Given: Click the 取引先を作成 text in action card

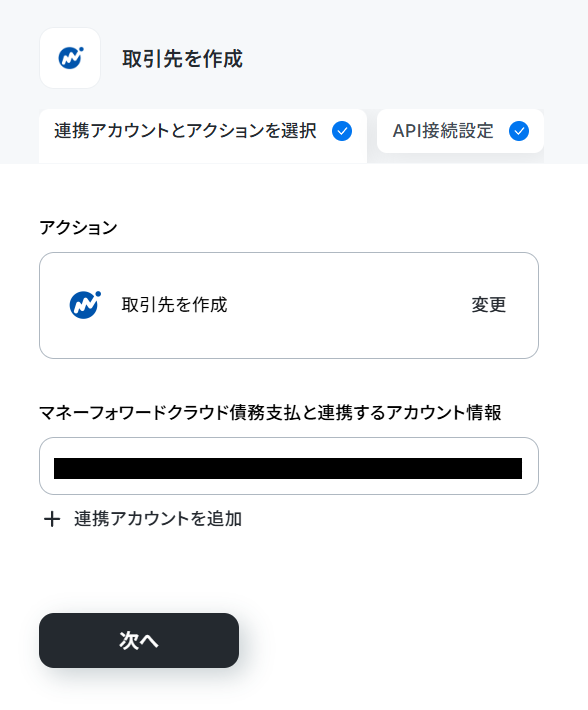Looking at the screenshot, I should (x=174, y=305).
